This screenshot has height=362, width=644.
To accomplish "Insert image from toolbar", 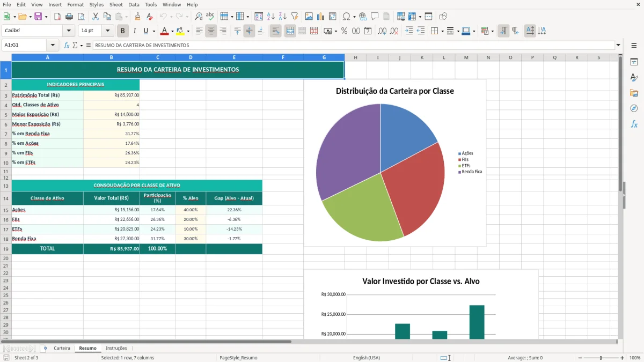I will point(309,17).
